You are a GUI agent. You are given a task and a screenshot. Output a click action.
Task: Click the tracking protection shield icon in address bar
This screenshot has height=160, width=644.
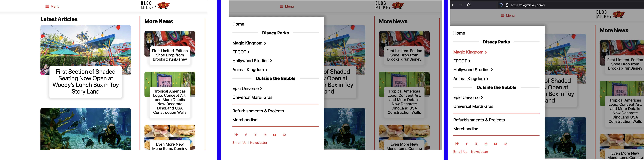click(501, 5)
